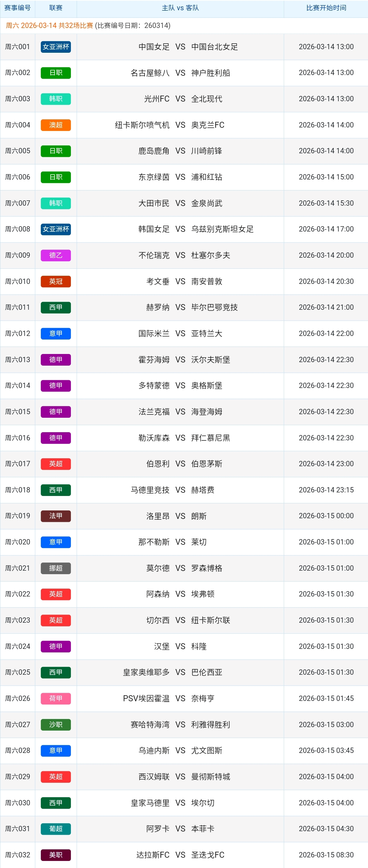Click the 法甲 league label
This screenshot has height=868, width=368.
[56, 516]
